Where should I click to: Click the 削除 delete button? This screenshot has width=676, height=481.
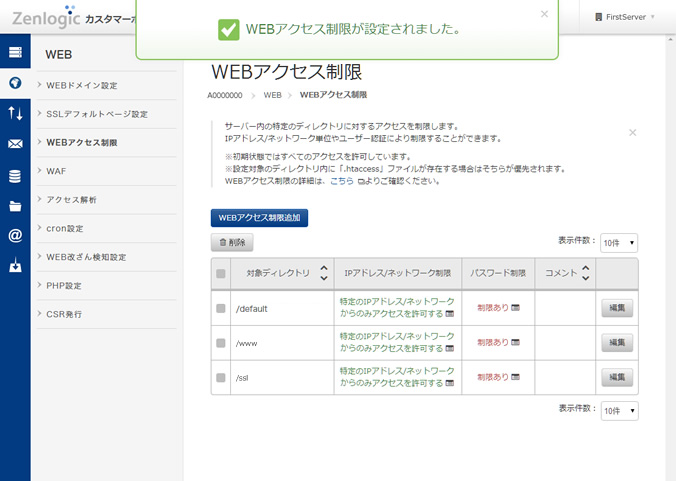click(x=232, y=242)
